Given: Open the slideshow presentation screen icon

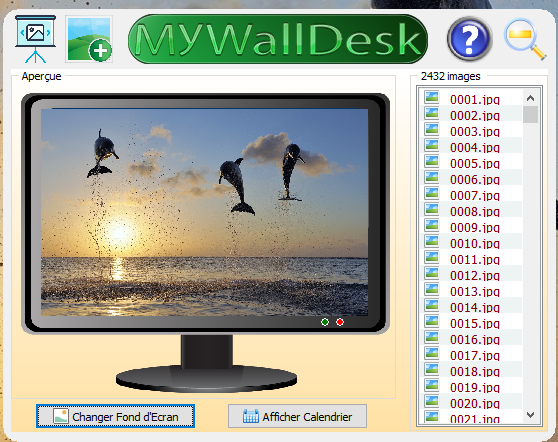Looking at the screenshot, I should 35,39.
